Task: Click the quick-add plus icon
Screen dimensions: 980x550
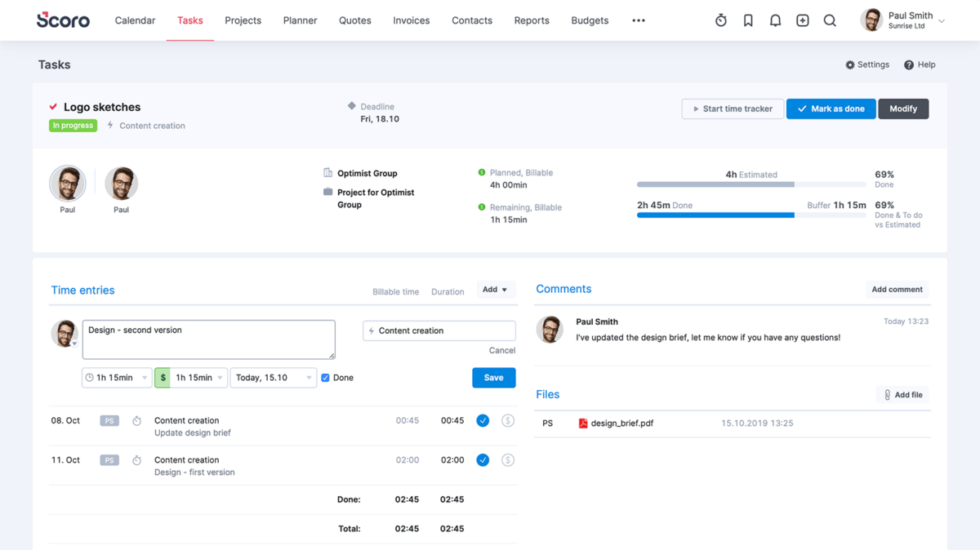Action: (802, 20)
